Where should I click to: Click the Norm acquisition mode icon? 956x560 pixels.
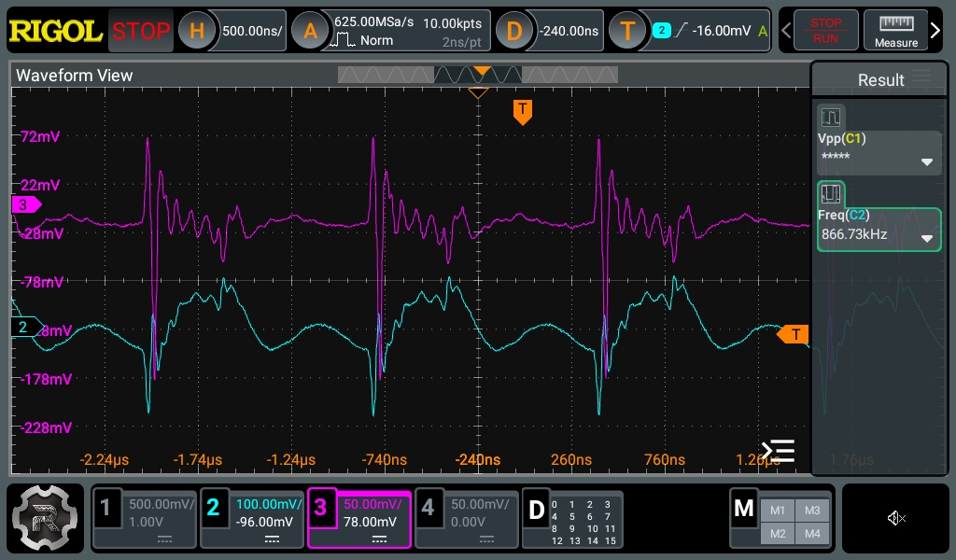coord(343,40)
